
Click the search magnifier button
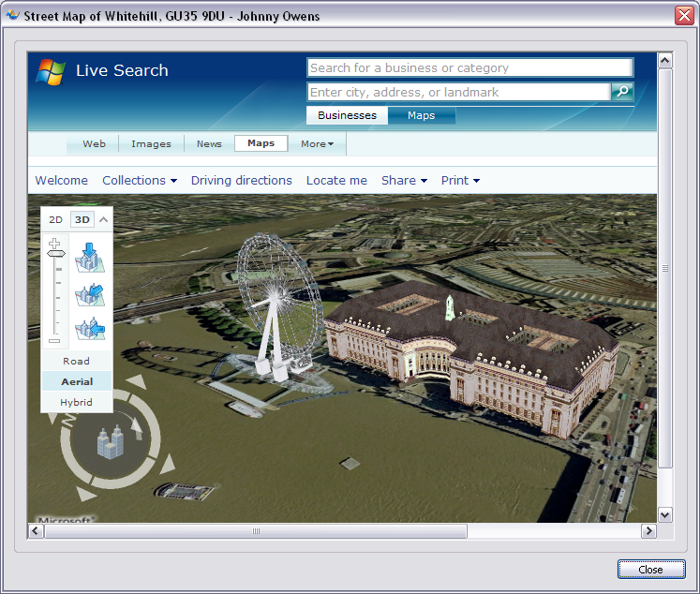pyautogui.click(x=622, y=92)
